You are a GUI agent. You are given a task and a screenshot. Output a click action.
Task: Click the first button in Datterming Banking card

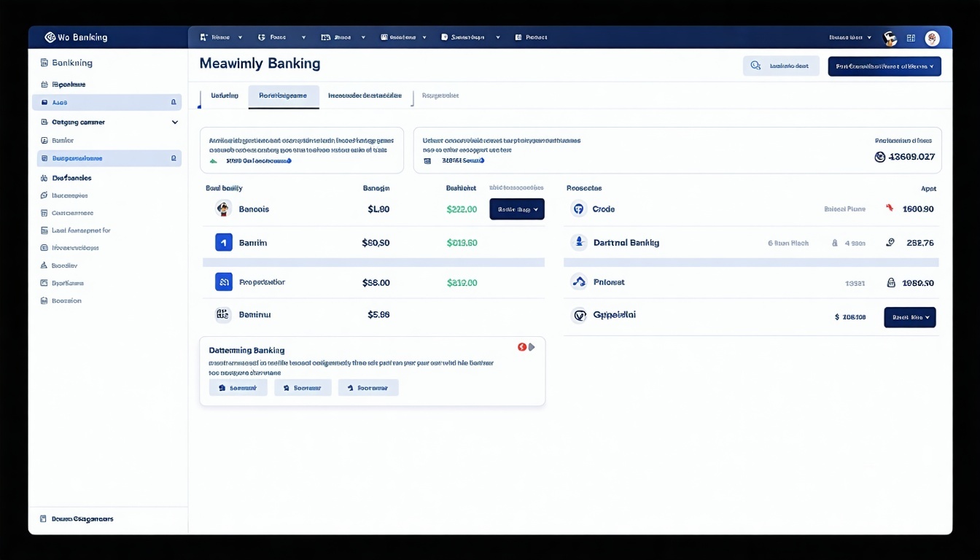(x=238, y=388)
